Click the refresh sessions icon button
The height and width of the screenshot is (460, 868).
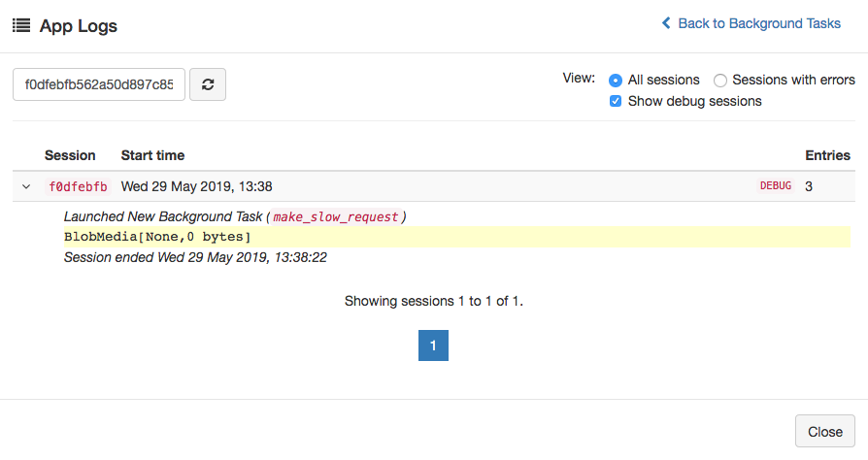point(208,84)
